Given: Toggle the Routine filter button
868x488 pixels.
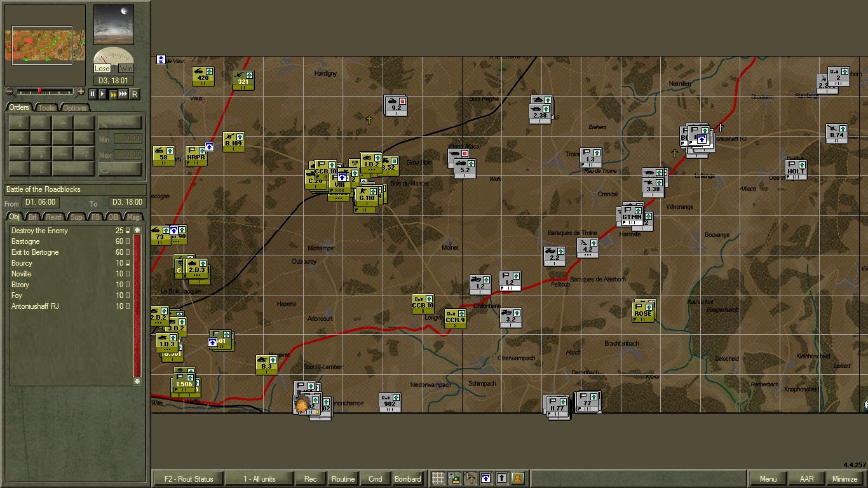Looking at the screenshot, I should coord(343,479).
